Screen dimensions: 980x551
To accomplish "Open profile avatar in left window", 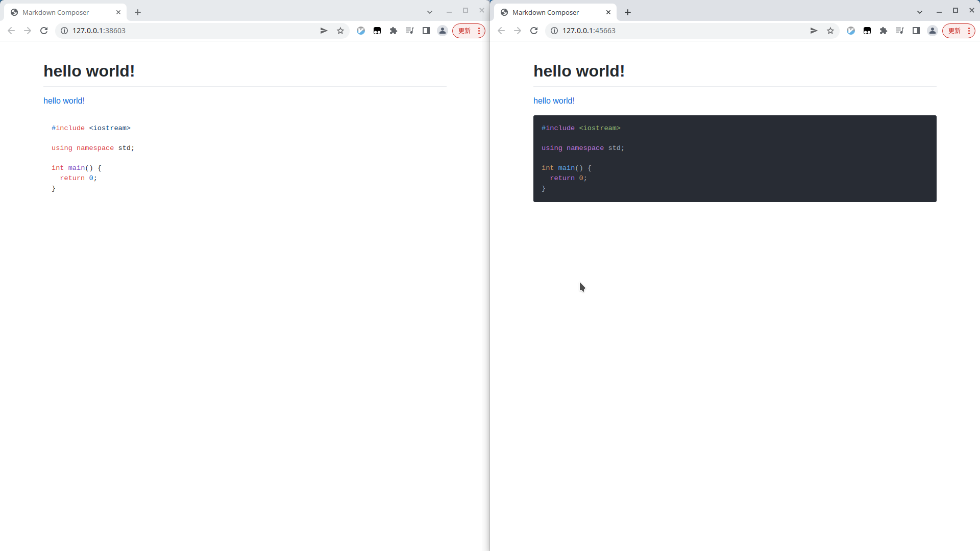I will click(x=443, y=31).
